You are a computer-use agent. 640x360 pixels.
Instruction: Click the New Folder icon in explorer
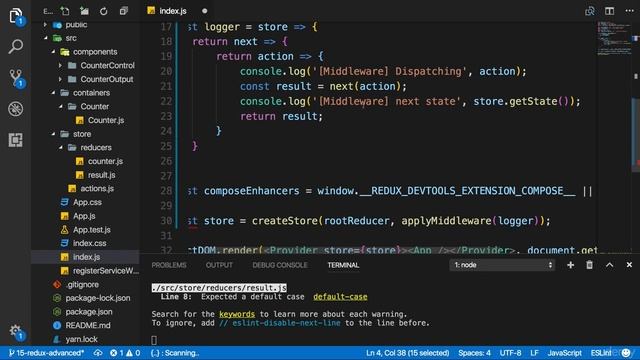[x=84, y=11]
